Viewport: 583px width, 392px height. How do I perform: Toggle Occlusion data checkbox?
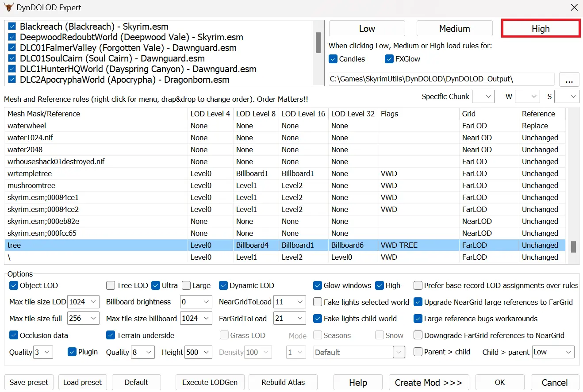pyautogui.click(x=14, y=335)
